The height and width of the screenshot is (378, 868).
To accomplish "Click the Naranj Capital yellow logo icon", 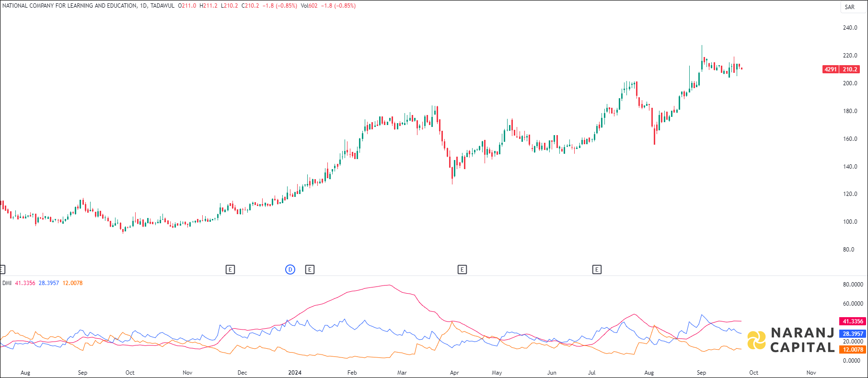I will (x=756, y=340).
